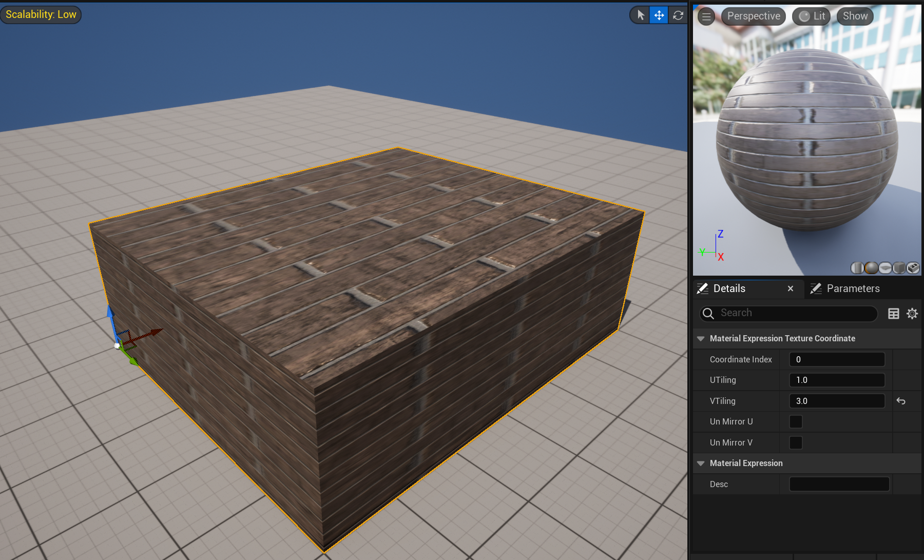Click the Scalability: Low button
The height and width of the screenshot is (560, 924).
[x=41, y=14]
